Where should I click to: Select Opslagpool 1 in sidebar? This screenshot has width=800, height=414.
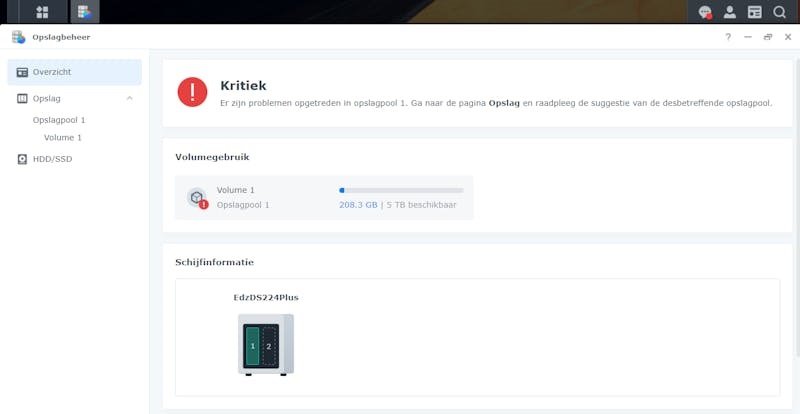[59, 120]
